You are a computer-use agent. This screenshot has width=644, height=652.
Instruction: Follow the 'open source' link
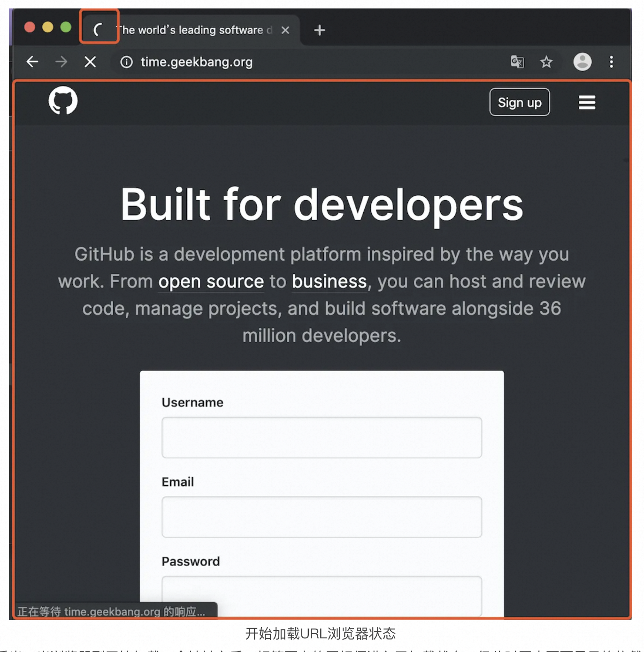point(211,281)
